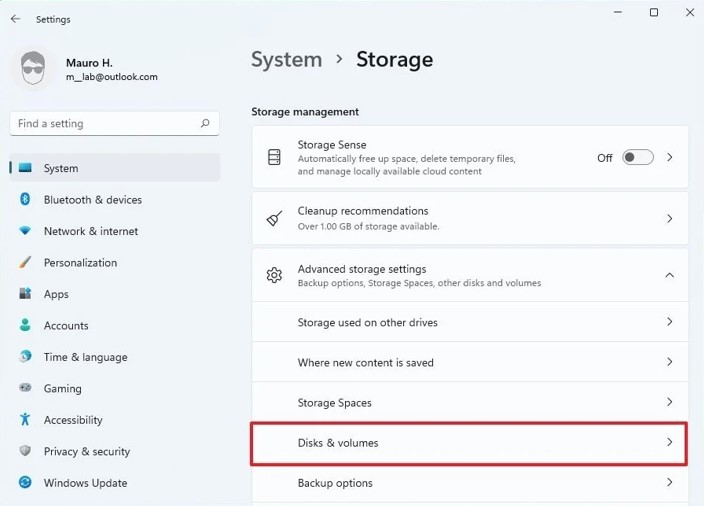Open Storage Spaces chevron arrow
The width and height of the screenshot is (704, 506).
pos(669,402)
